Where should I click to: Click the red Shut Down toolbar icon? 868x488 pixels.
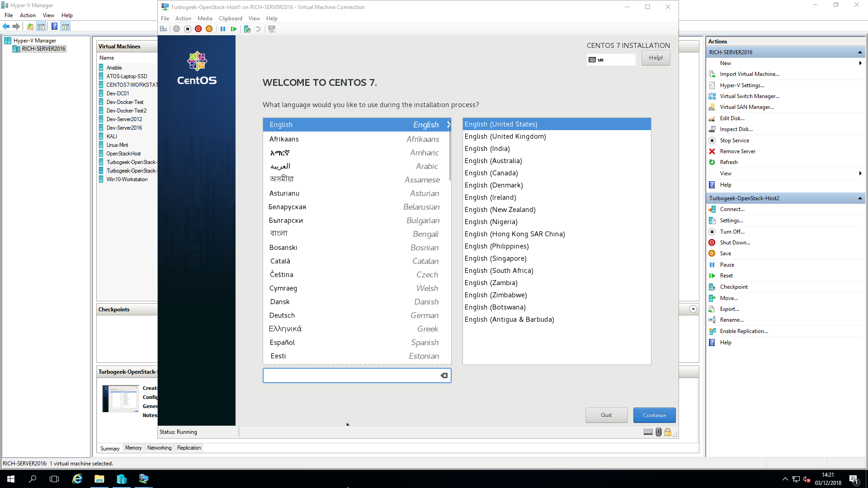[198, 29]
